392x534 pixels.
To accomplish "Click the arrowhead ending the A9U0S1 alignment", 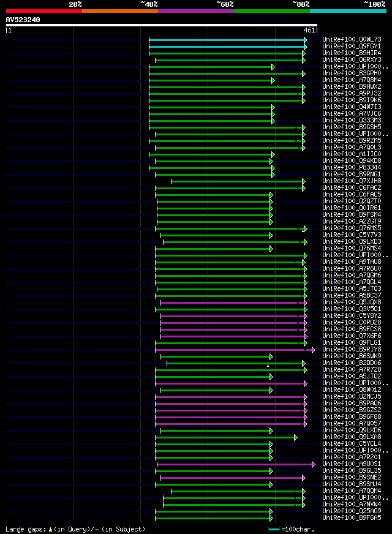I will (x=314, y=465).
